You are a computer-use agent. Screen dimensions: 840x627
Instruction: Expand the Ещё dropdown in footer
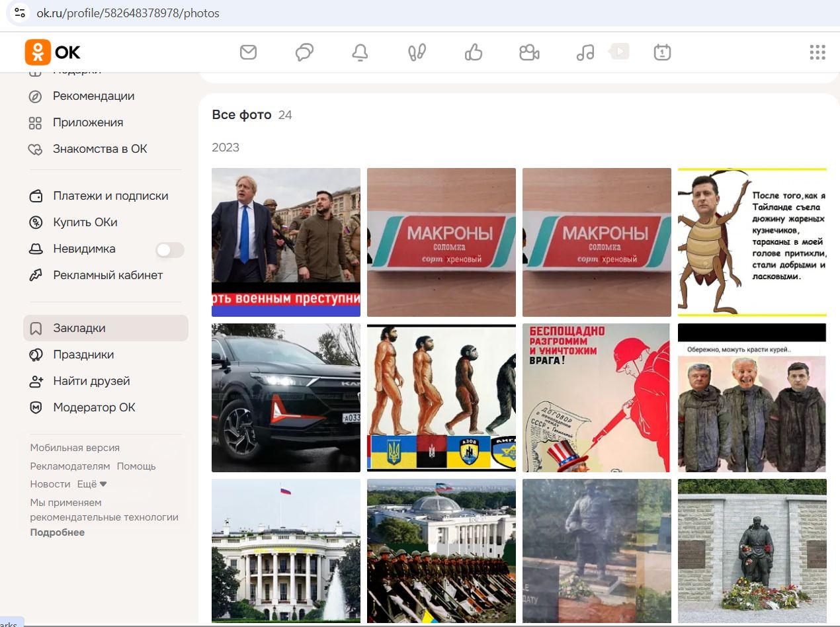pyautogui.click(x=92, y=484)
